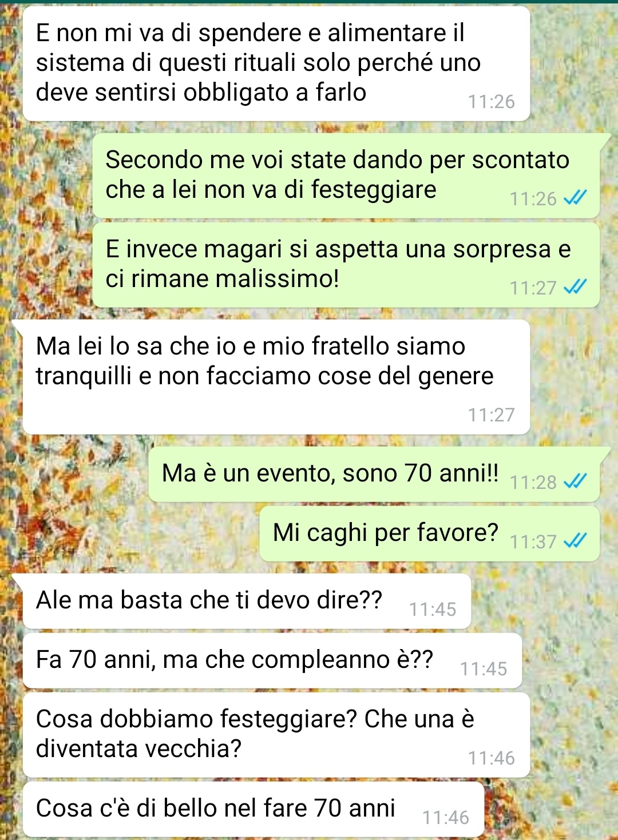Tap the 11:26 timestamp of the first received message

coord(492,102)
